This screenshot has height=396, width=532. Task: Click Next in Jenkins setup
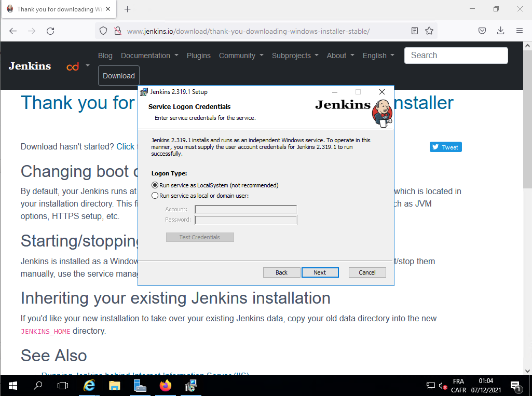[x=320, y=272]
